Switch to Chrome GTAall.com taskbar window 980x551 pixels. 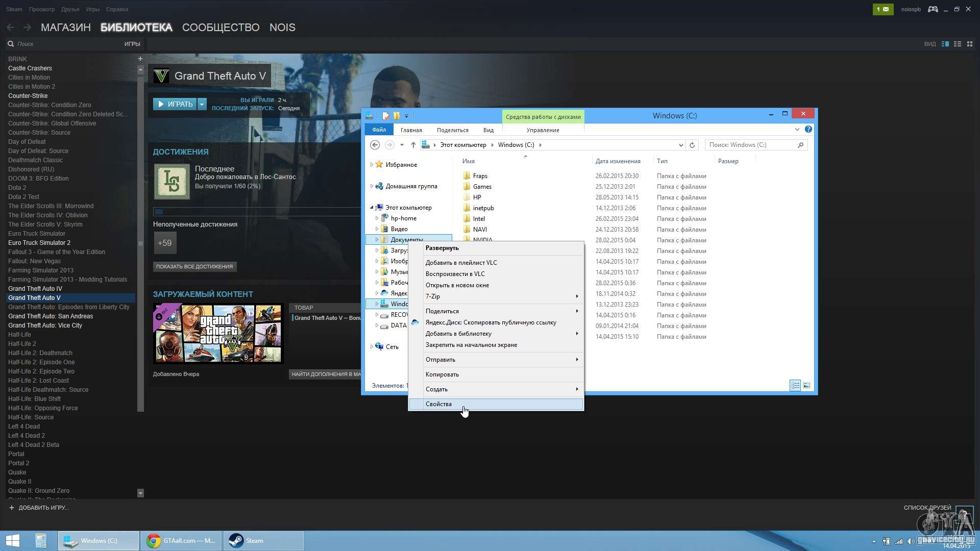(181, 541)
